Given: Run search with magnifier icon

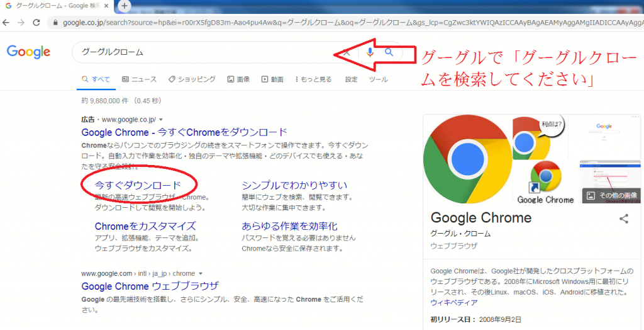Looking at the screenshot, I should [389, 52].
